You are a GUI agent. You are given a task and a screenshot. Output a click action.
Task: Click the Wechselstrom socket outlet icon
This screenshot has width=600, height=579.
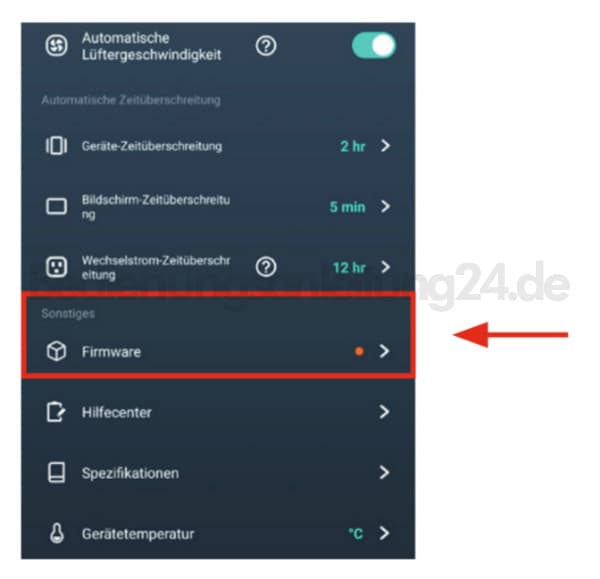pos(57,267)
